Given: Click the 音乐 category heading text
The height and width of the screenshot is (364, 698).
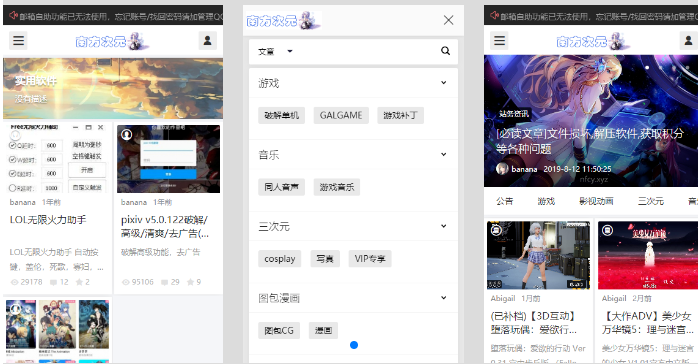Looking at the screenshot, I should [x=268, y=154].
